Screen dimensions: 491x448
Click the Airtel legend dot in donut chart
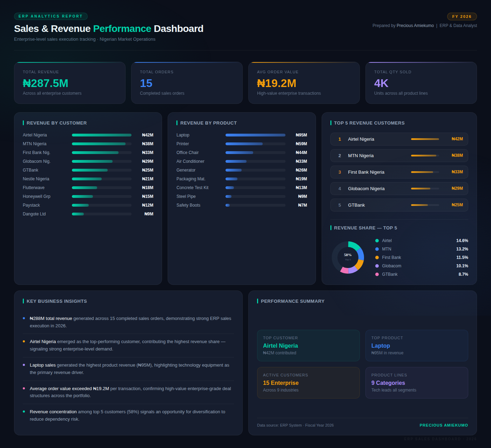coord(377,241)
